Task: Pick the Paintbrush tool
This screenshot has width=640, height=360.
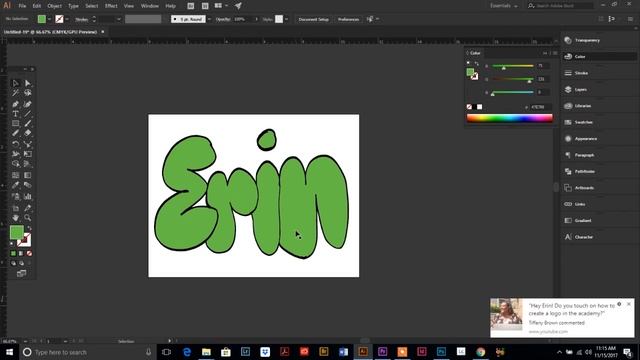Action: click(x=28, y=123)
